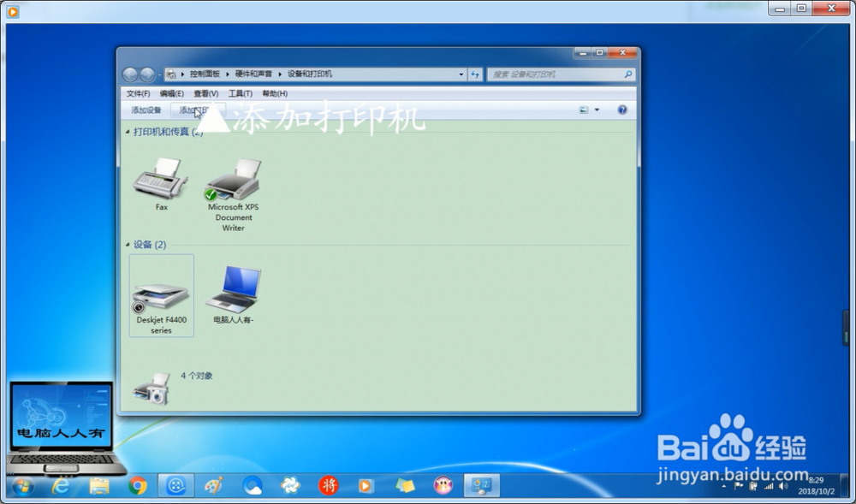The image size is (856, 504).
Task: Open the orange media player taskbar icon
Action: point(366,485)
